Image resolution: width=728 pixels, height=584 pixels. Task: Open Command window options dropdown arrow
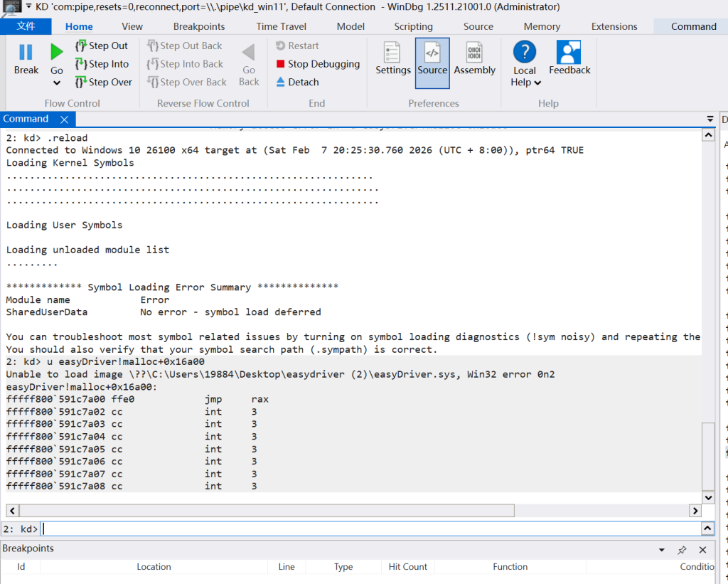pyautogui.click(x=710, y=119)
